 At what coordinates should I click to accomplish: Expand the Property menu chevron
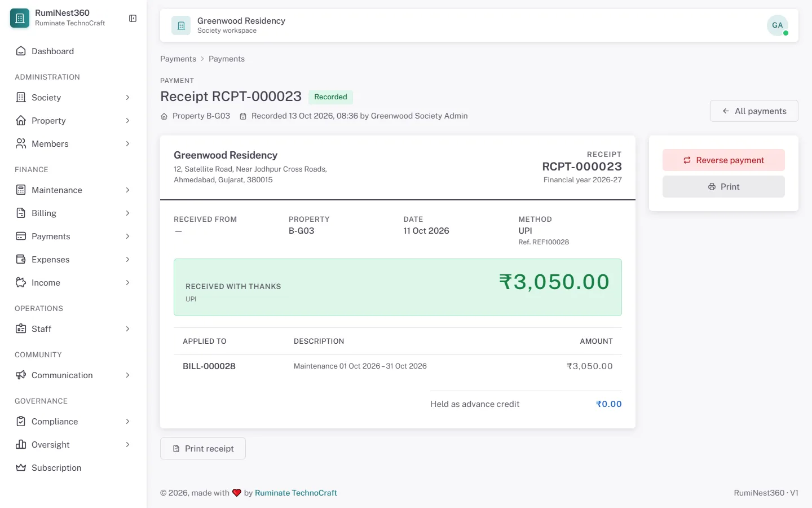(127, 121)
